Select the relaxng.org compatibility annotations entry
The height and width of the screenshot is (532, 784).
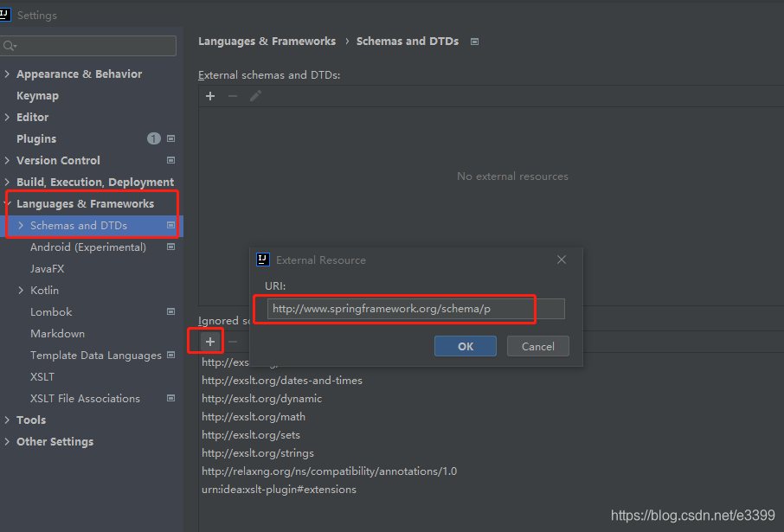coord(330,471)
